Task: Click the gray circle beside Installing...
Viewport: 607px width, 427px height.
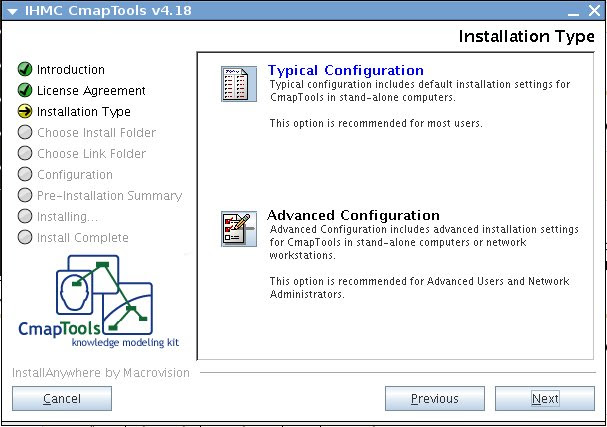Action: (x=25, y=216)
